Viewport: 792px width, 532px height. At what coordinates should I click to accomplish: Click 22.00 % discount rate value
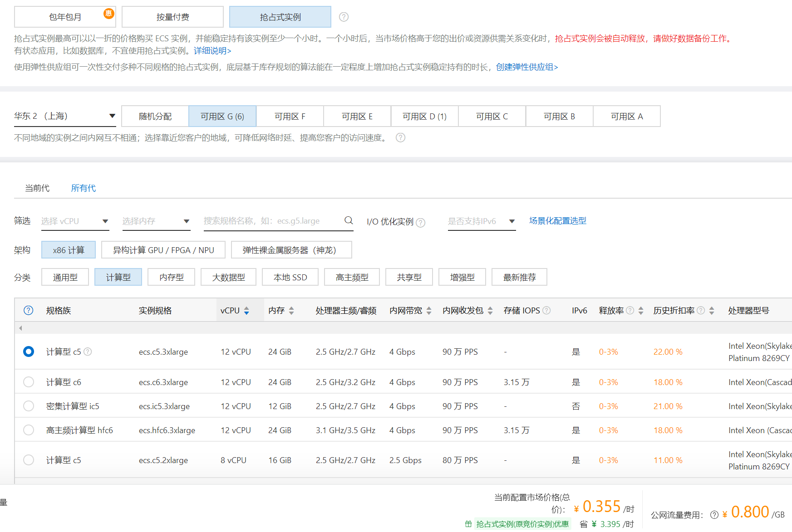tap(668, 351)
